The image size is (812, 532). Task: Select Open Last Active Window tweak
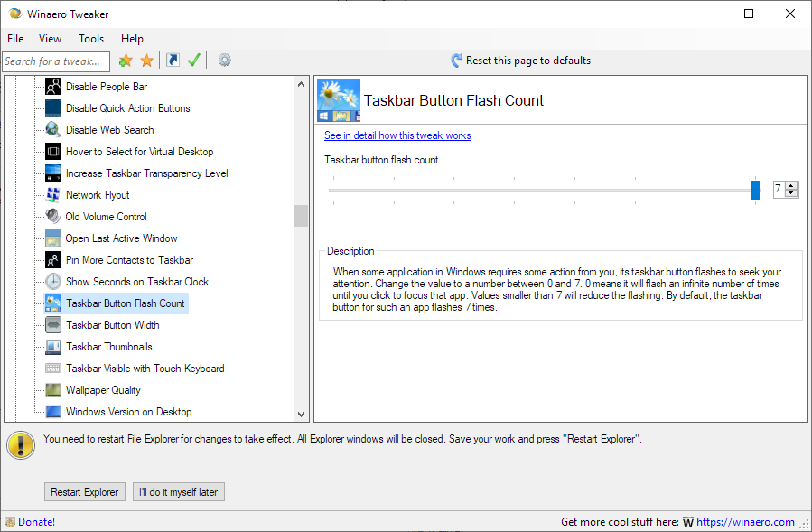[x=121, y=238]
